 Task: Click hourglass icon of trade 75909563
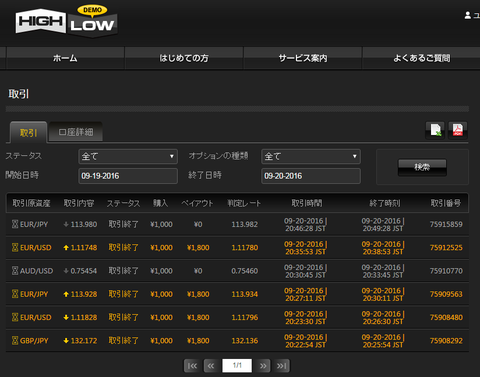[15, 294]
